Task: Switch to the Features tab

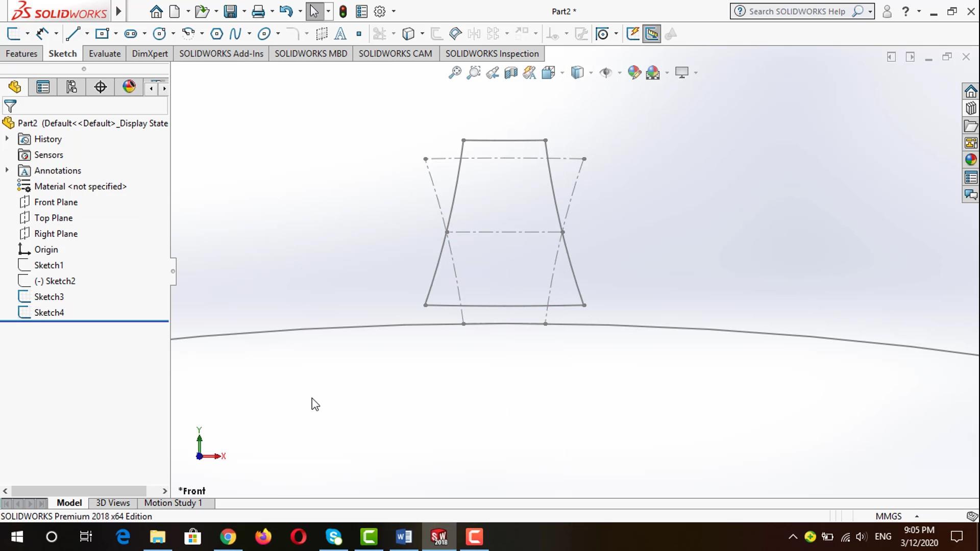Action: (x=21, y=54)
